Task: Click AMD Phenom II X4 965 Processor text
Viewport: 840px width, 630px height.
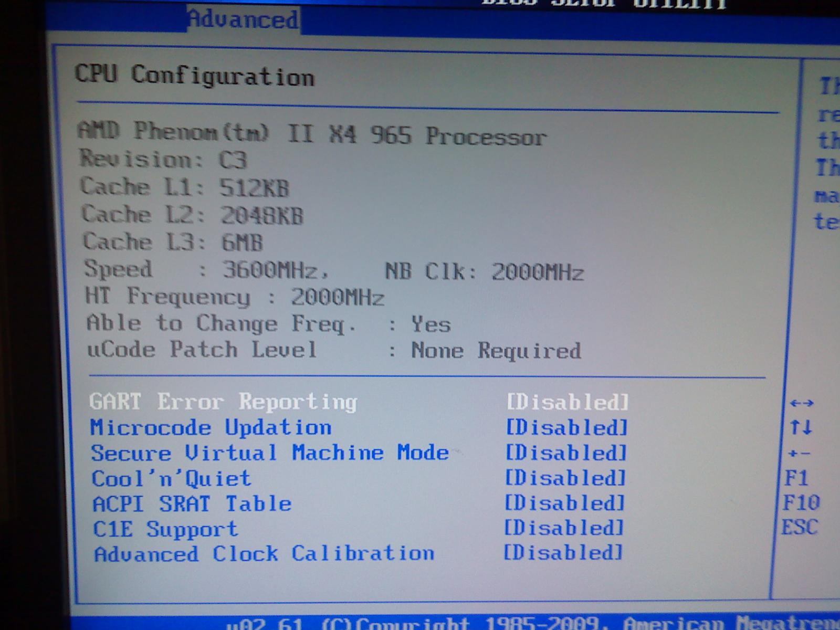Action: pos(312,133)
